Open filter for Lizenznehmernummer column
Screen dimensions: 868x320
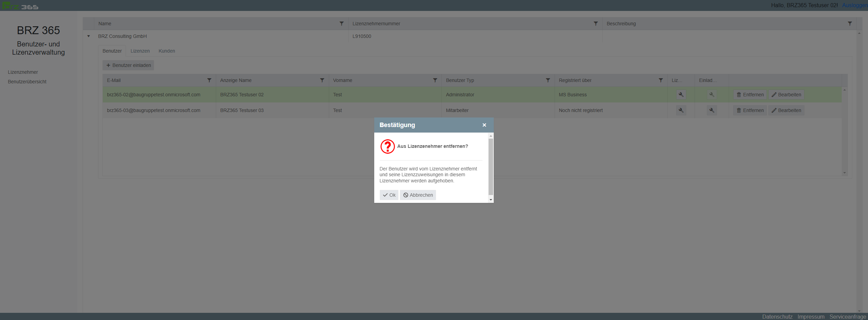pyautogui.click(x=596, y=24)
